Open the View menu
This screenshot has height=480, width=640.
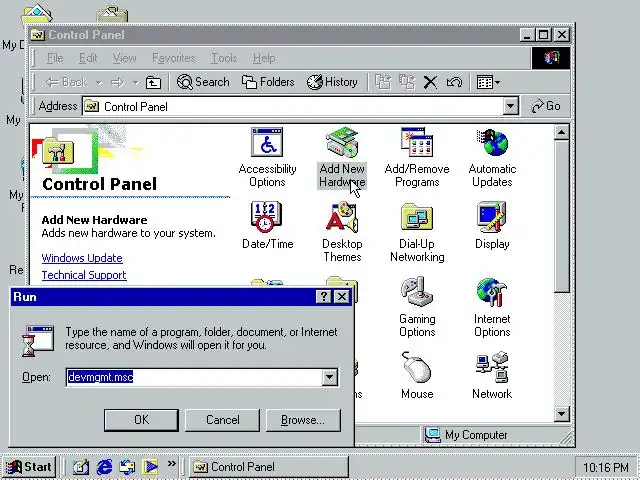click(124, 58)
